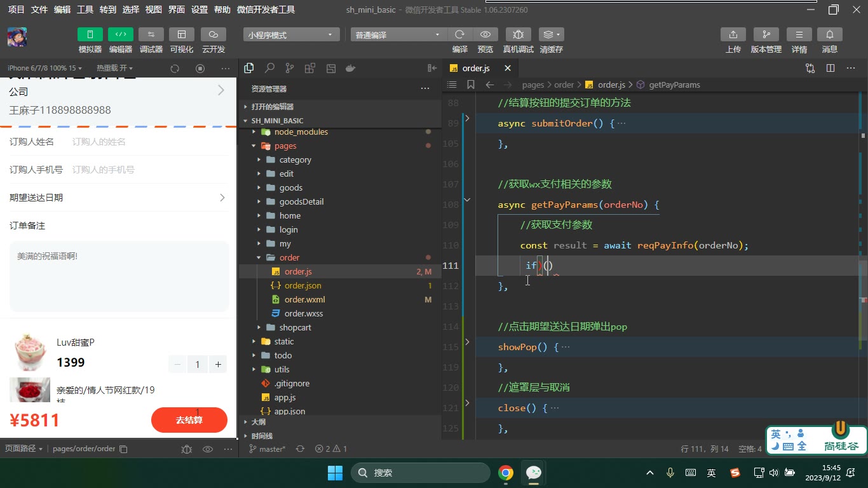Screen dimensions: 868x488
Task: Open Google Chrome from the taskbar
Action: point(506,472)
